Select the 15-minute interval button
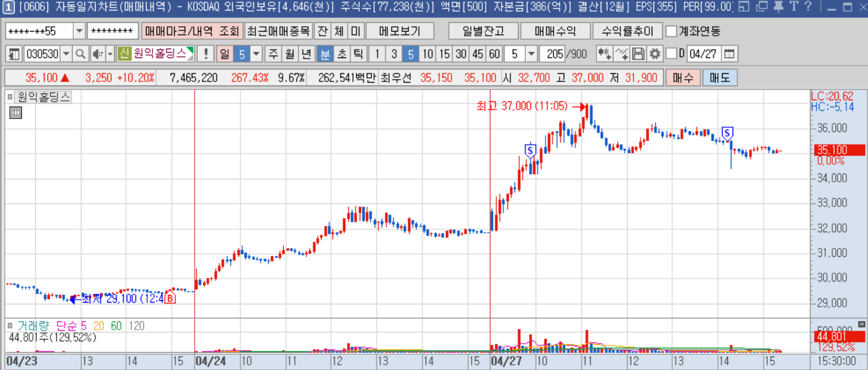Viewport: 868px width, 370px height. pos(444,54)
